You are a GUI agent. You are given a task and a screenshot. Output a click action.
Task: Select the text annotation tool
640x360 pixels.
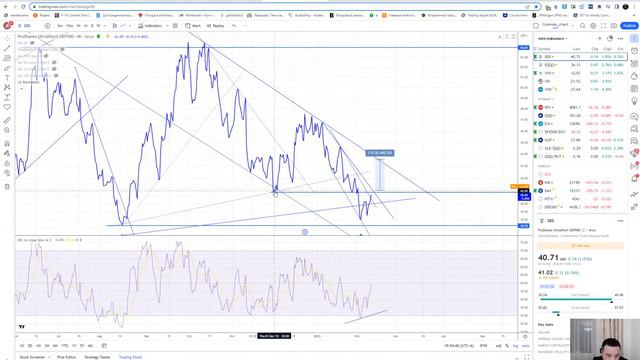click(x=7, y=78)
